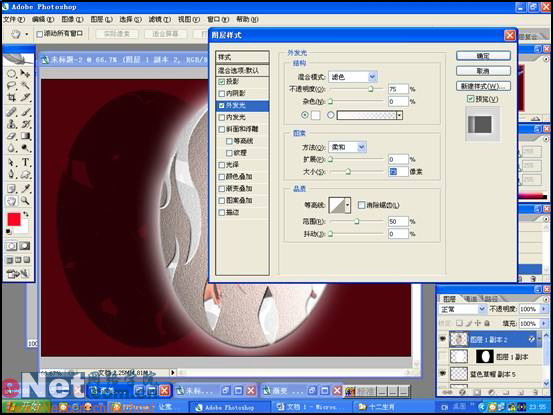Screen dimensions: 553x415
Task: Open the 等高线 contour picker dropdown
Action: point(348,205)
